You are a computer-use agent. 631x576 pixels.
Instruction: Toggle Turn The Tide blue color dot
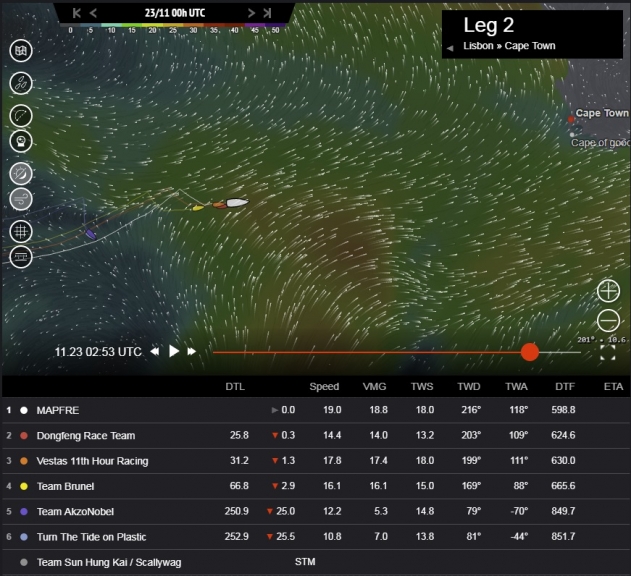point(24,537)
